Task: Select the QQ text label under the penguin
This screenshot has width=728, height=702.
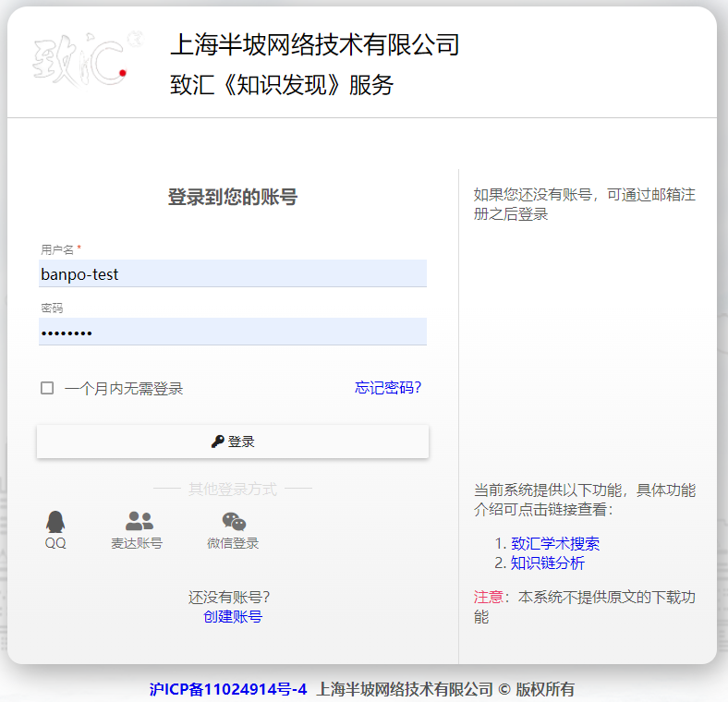Action: click(x=55, y=543)
